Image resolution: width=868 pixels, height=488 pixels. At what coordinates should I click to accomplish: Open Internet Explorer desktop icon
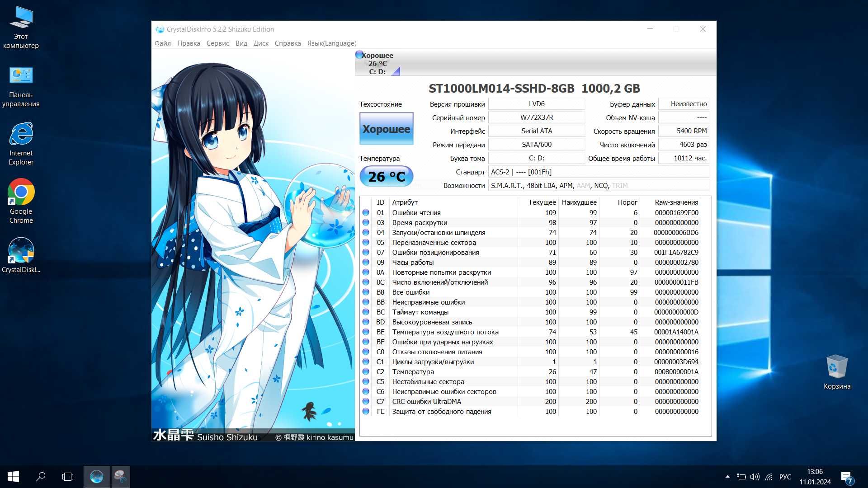coord(21,144)
